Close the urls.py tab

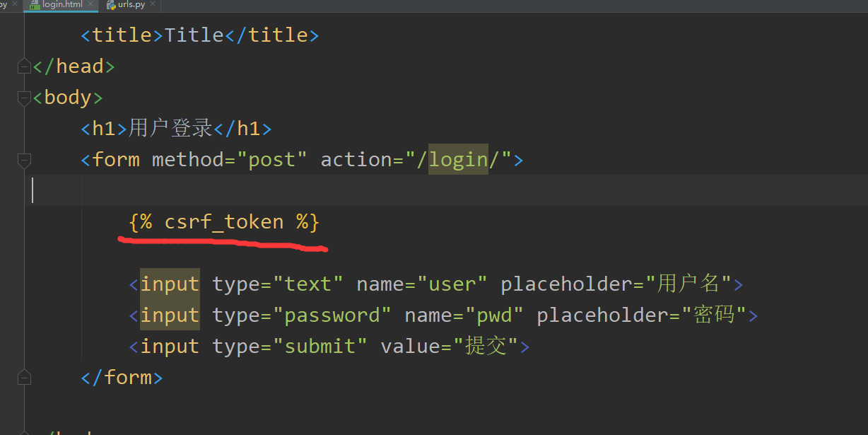(153, 5)
